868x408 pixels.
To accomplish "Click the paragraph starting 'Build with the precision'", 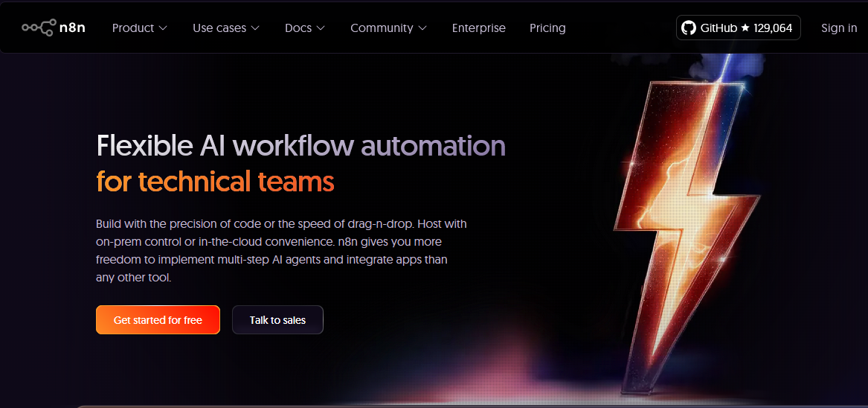I will (x=281, y=251).
